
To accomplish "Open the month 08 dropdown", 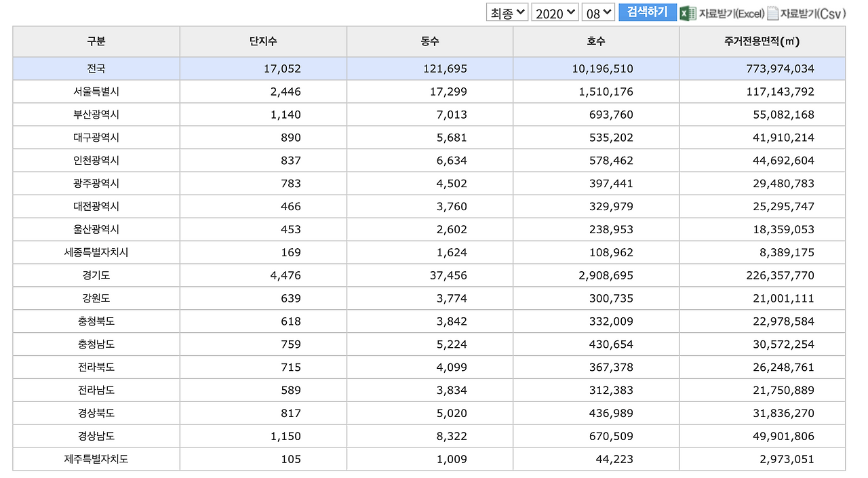I will [598, 12].
